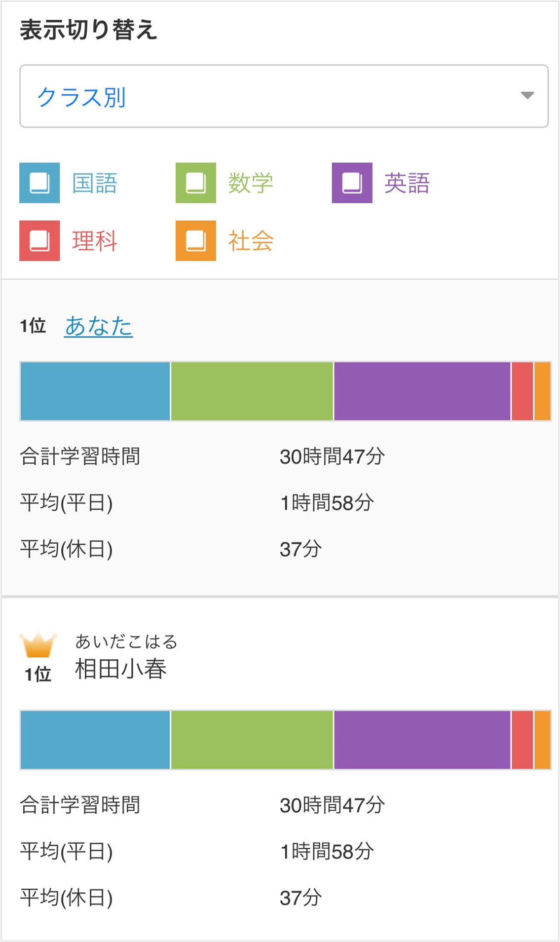Select the 数学 subject label
Image resolution: width=560 pixels, height=942 pixels.
coord(251,183)
